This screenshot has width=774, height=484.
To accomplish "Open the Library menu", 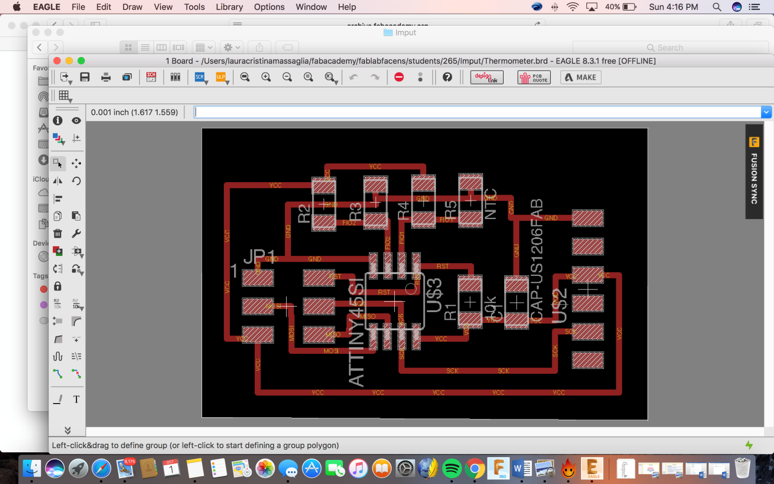I will click(x=229, y=7).
